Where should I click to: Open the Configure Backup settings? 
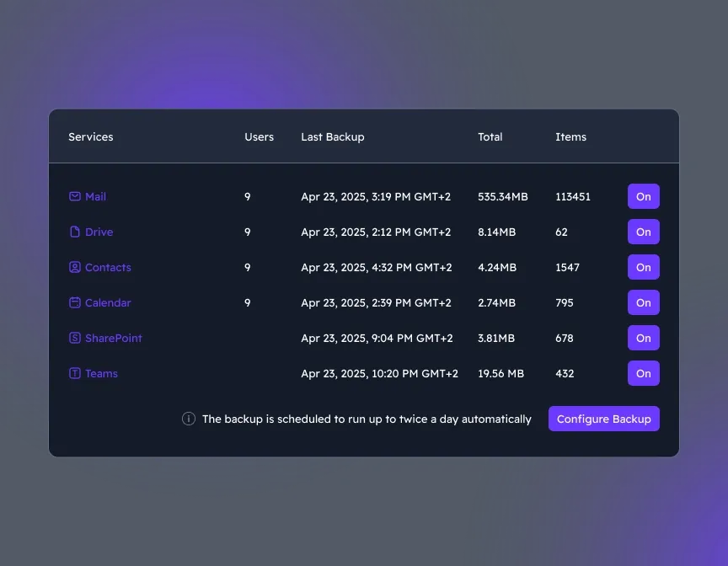pyautogui.click(x=603, y=419)
